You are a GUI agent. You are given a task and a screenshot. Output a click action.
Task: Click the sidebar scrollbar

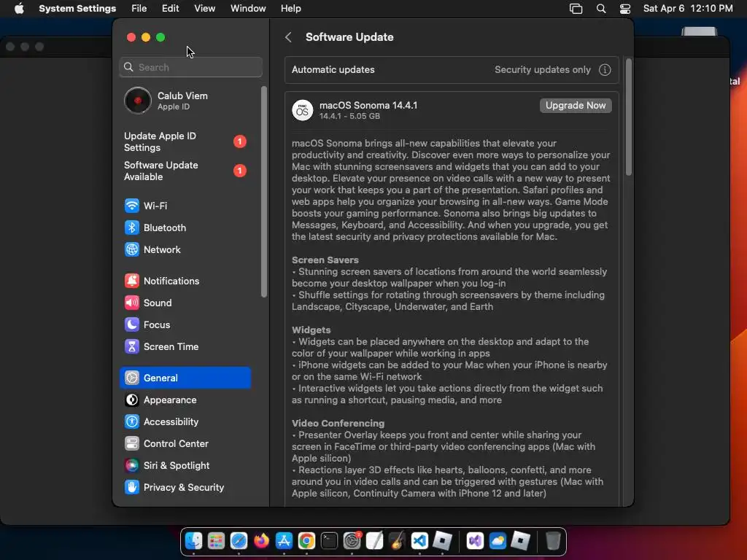coord(264,192)
